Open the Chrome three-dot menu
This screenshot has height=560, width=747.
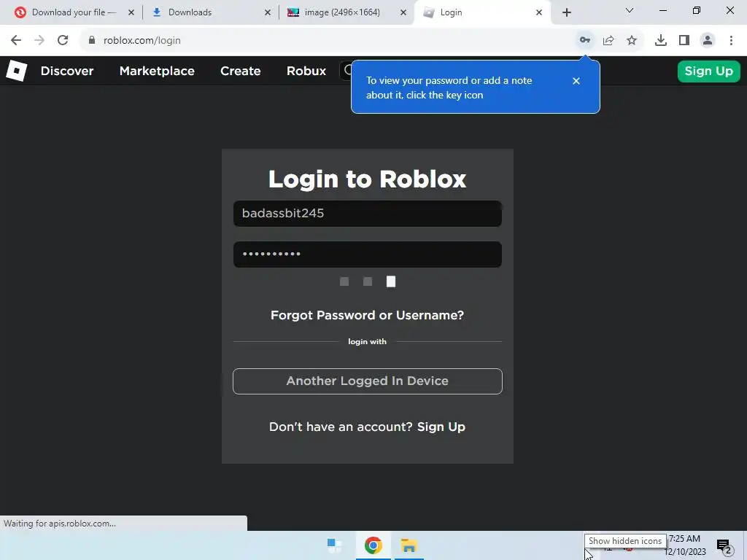[x=731, y=41]
